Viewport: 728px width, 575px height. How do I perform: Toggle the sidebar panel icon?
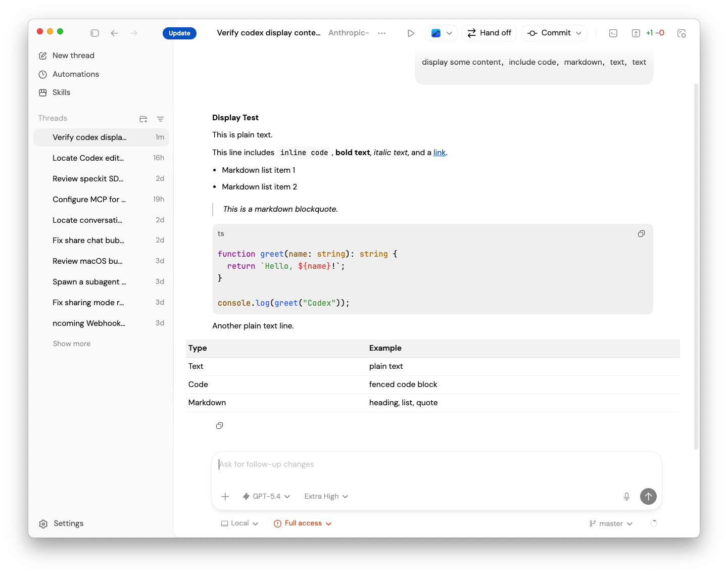coord(94,33)
